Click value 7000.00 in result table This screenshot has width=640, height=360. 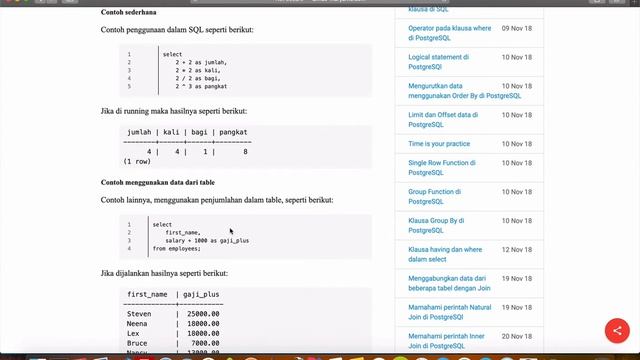tap(205, 343)
